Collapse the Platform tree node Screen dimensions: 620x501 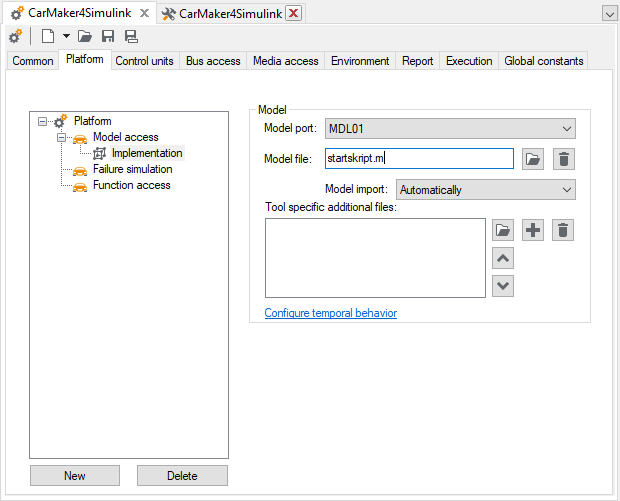pyautogui.click(x=42, y=121)
